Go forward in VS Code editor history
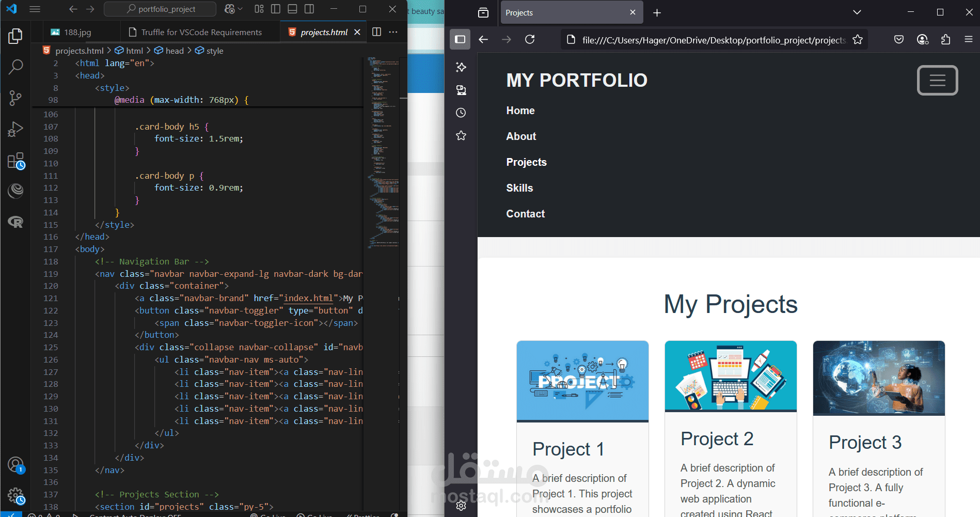Image resolution: width=980 pixels, height=517 pixels. (x=90, y=9)
